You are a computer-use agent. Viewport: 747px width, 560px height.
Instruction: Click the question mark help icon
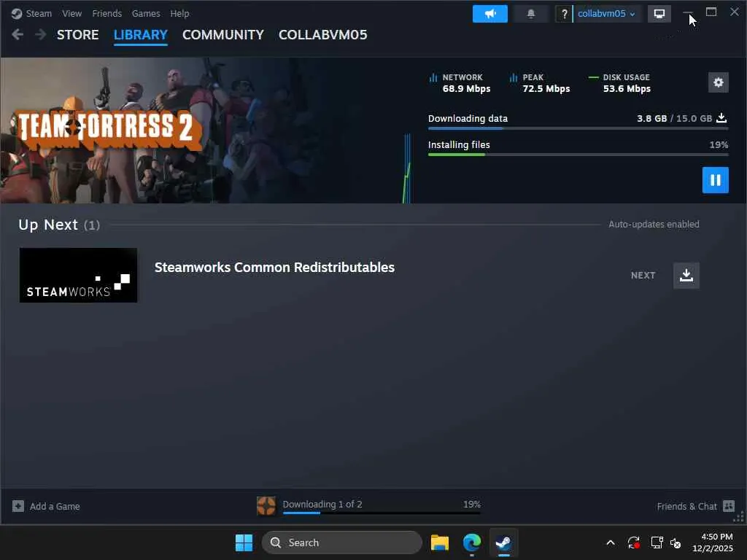(564, 14)
